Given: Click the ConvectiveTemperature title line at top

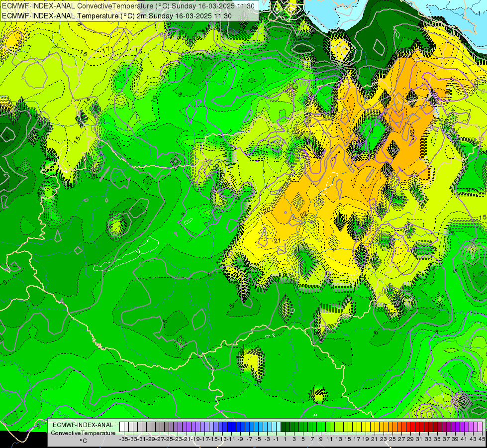Looking at the screenshot, I should click(x=128, y=6).
